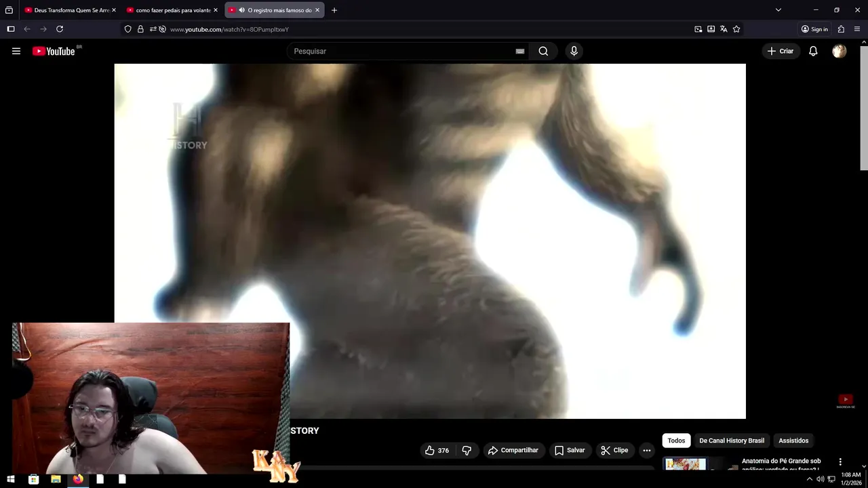Open Firefox from the taskbar
The image size is (868, 488).
pos(78,479)
